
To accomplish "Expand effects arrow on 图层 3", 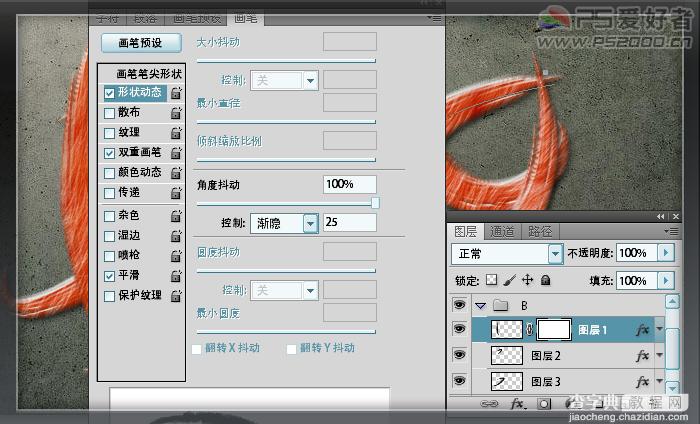I will click(x=659, y=381).
